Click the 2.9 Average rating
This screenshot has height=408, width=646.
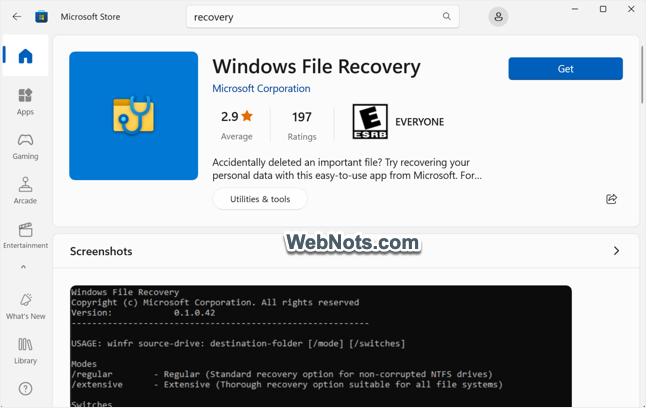[x=236, y=125]
